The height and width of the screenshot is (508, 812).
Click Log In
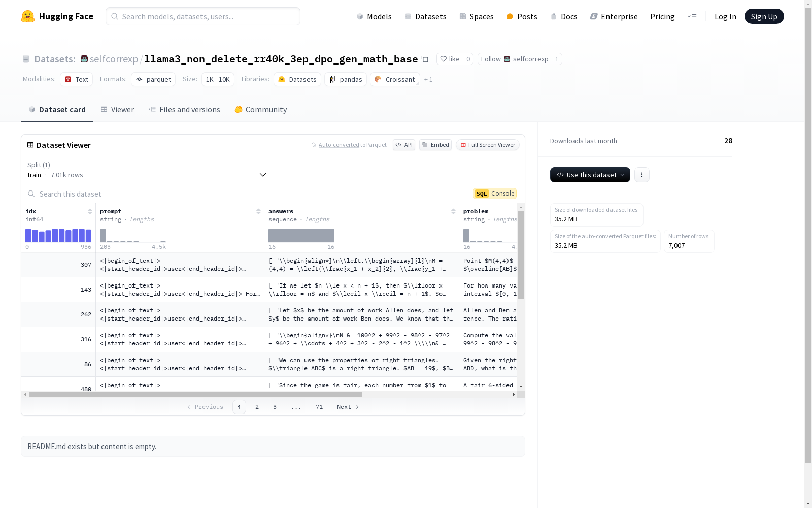tap(725, 16)
